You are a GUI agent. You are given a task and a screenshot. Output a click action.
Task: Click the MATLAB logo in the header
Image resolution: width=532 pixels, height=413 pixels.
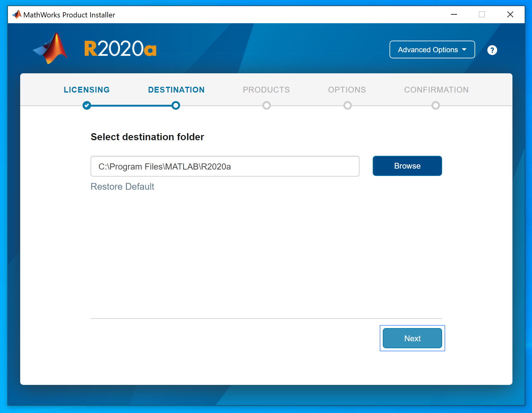pyautogui.click(x=51, y=49)
